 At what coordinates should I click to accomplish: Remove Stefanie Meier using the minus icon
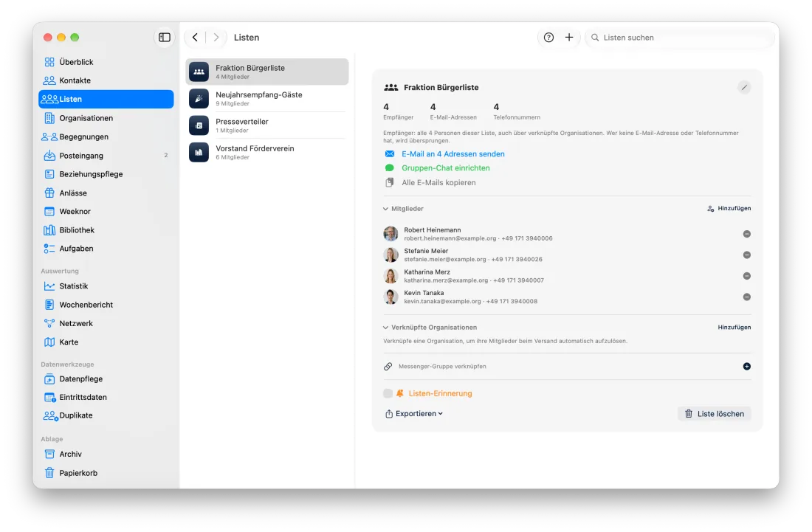(x=747, y=255)
